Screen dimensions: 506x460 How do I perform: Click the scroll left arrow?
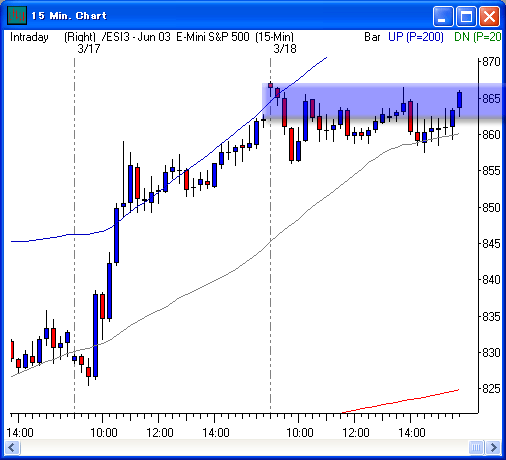click(13, 447)
